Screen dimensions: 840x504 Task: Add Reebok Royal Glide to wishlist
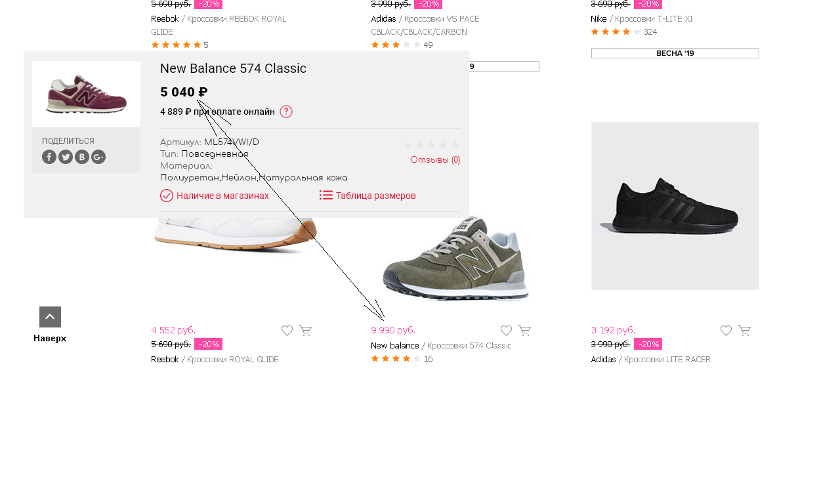(287, 331)
